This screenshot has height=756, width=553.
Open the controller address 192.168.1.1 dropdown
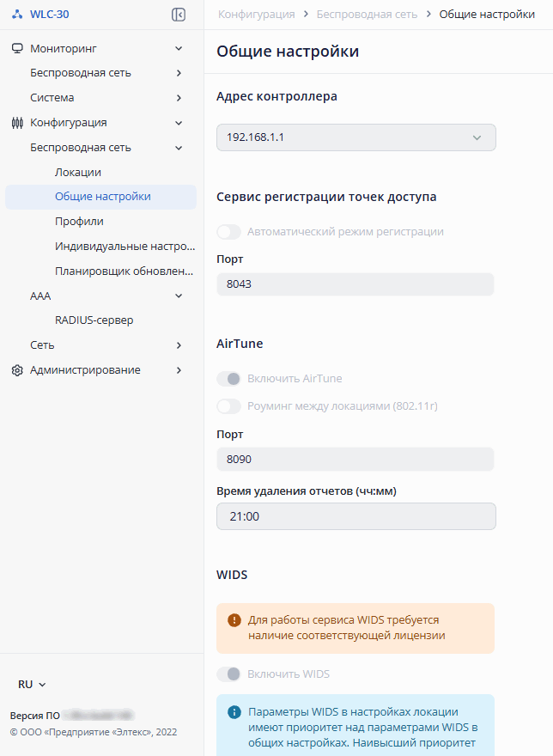(356, 137)
